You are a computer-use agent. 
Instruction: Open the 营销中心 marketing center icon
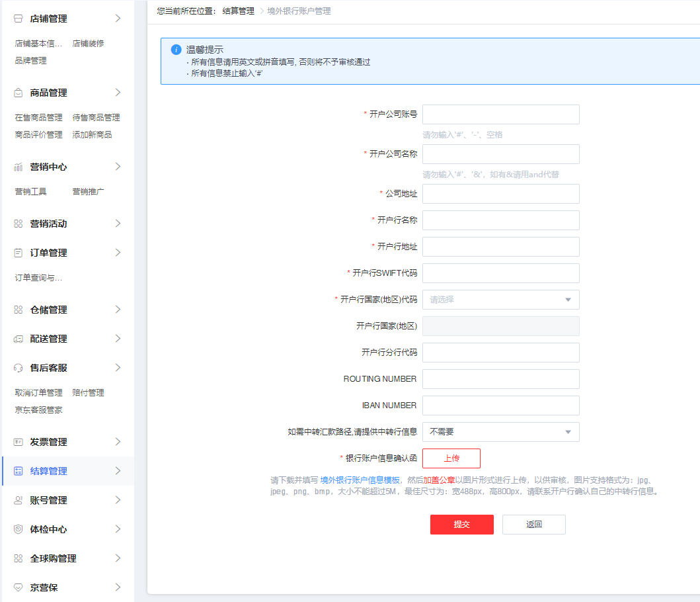tap(18, 167)
